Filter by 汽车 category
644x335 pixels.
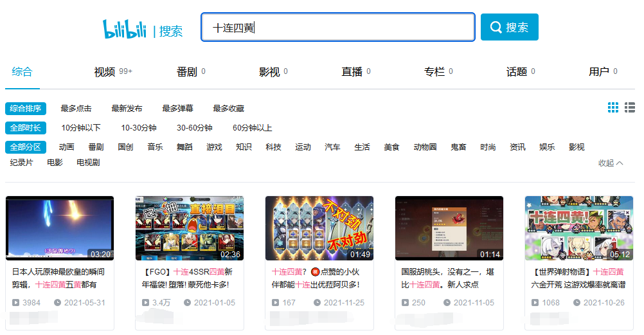(x=333, y=147)
